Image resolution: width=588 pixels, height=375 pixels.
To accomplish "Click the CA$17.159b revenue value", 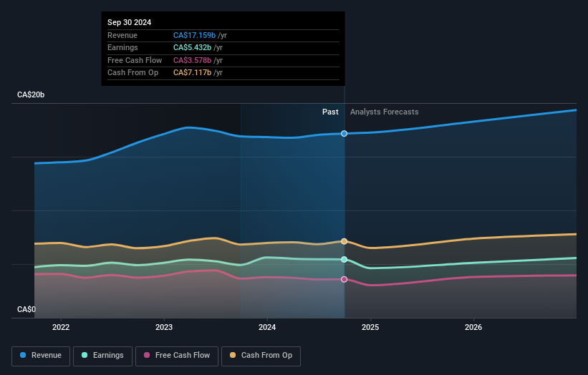I will click(x=194, y=35).
